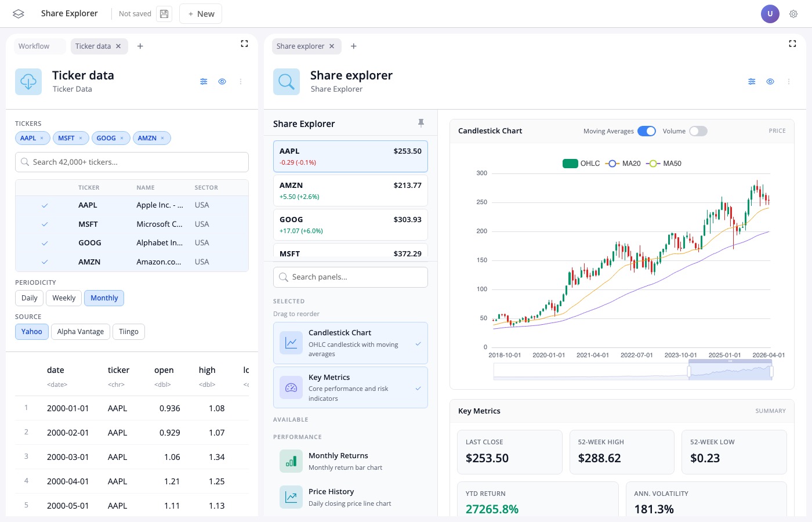Close the Share explorer tab

(x=332, y=46)
